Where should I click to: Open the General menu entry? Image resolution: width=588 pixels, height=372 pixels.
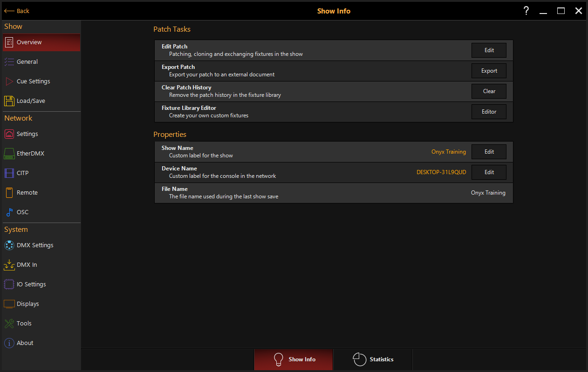[x=41, y=62]
